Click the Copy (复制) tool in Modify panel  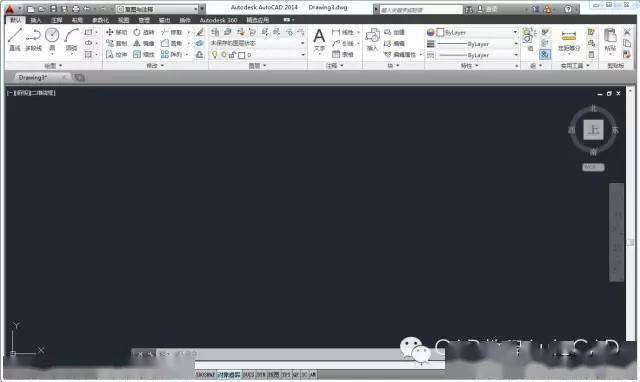click(116, 43)
